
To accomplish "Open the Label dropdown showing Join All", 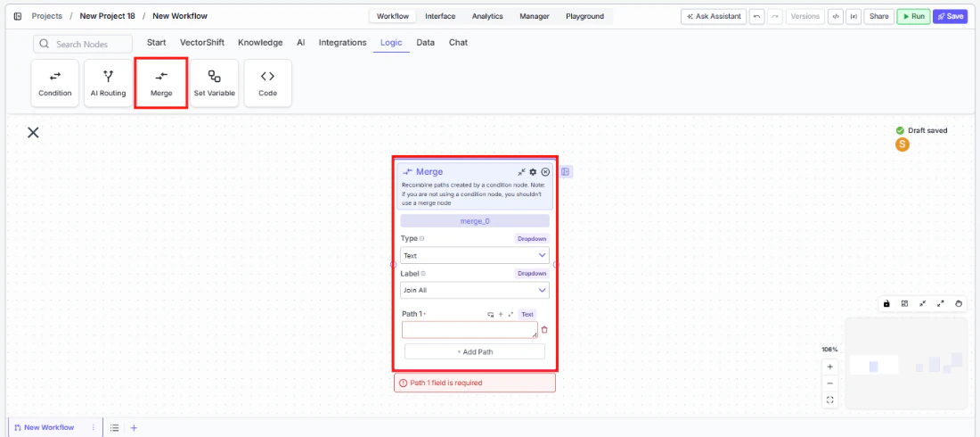I will pos(475,290).
